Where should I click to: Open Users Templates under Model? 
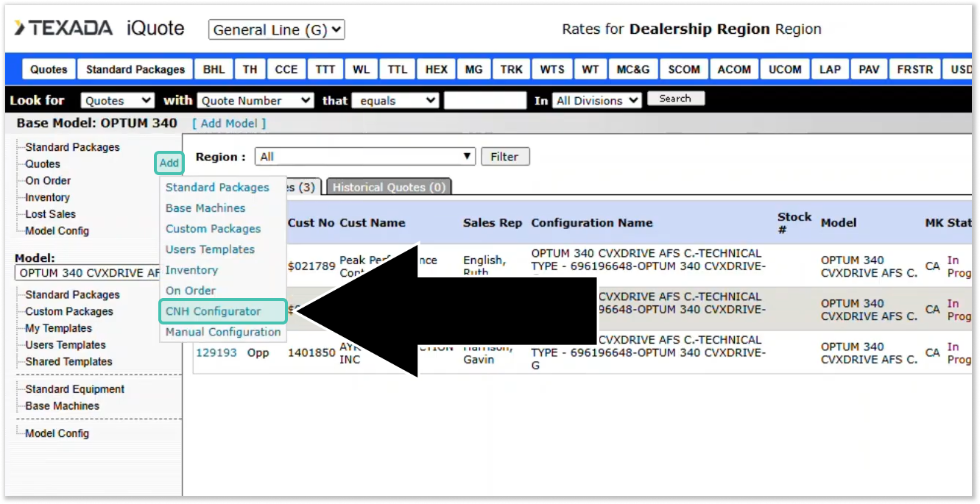click(66, 345)
